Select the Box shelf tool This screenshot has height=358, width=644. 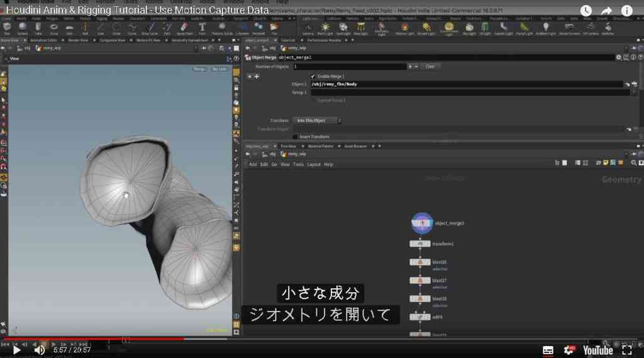[7, 28]
